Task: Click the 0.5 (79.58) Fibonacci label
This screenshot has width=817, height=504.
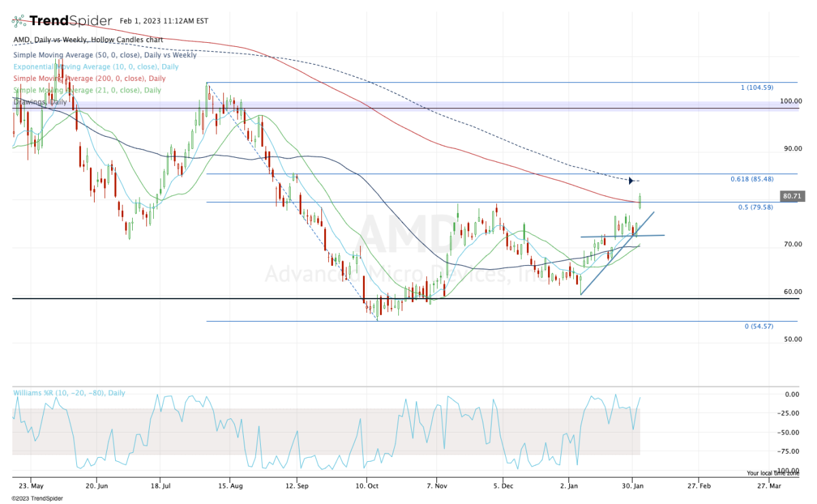Action: pos(756,207)
